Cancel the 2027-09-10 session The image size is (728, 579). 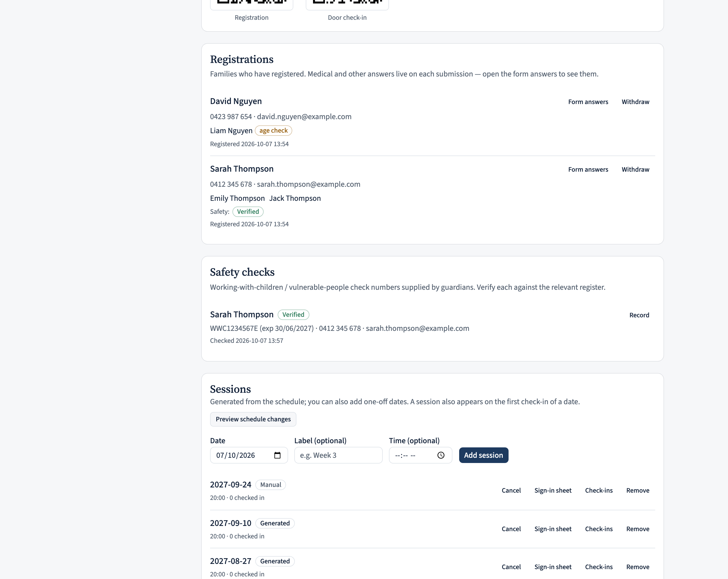point(511,529)
